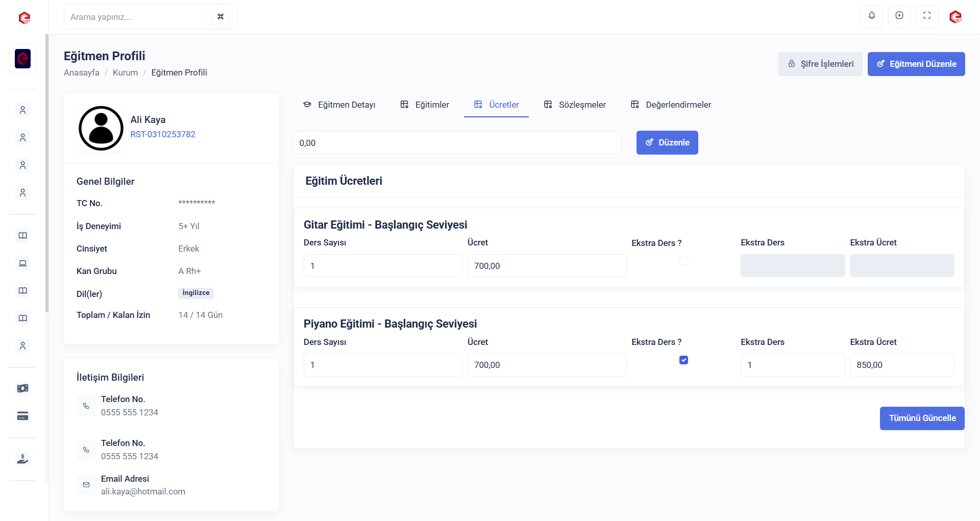Image resolution: width=980 pixels, height=521 pixels.
Task: Open Şifre İşlemleri
Action: 820,64
